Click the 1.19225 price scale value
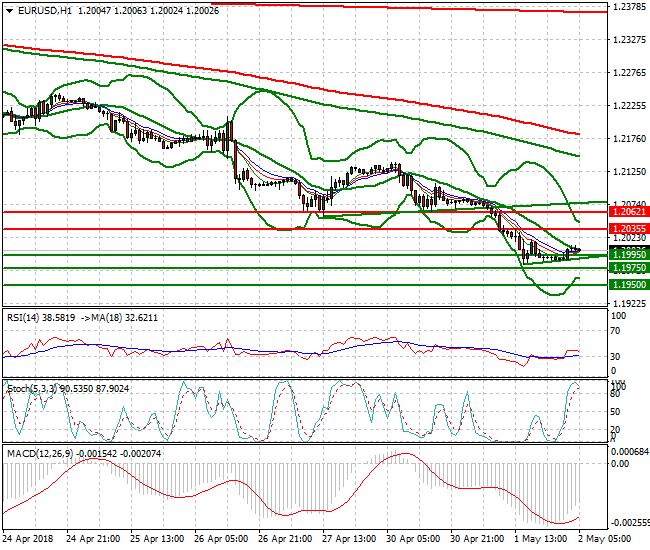Screen dimensions: 650x550 tap(629, 304)
